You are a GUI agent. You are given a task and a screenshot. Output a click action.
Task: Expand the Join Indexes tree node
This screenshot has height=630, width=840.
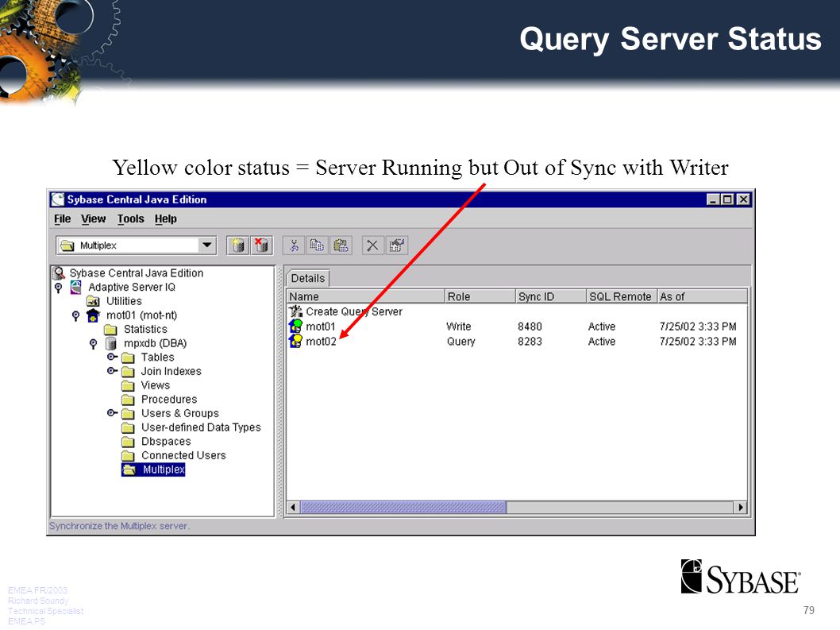[112, 370]
